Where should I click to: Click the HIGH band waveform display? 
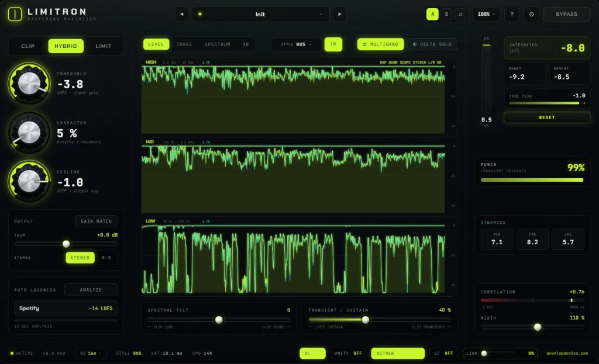coord(293,99)
